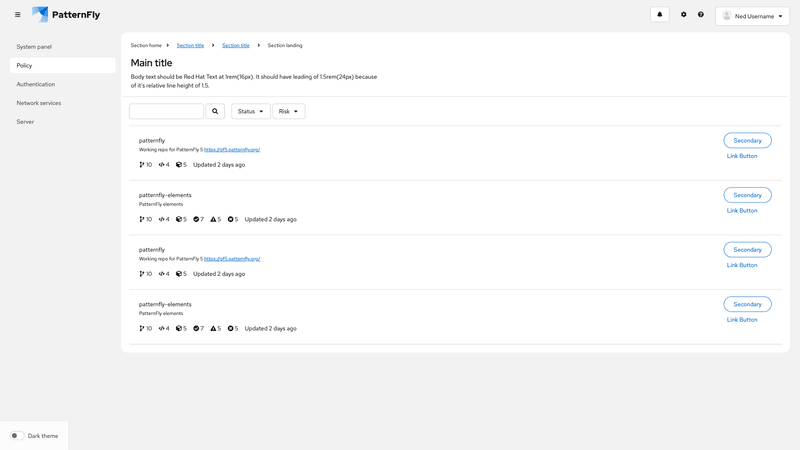Screen dimensions: 800x450
Task: Click the help question mark icon
Action: pos(701,15)
